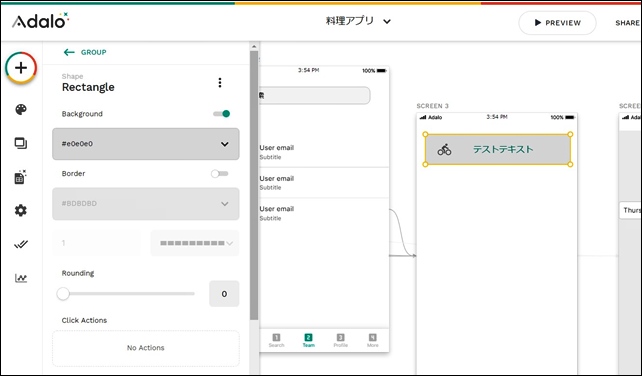Click the panel scrollbar up arrow
Image resolution: width=642 pixels, height=376 pixels.
(x=254, y=46)
